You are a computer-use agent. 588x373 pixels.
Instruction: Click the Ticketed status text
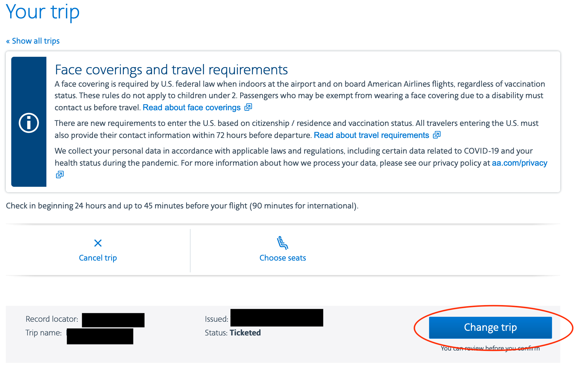(245, 333)
